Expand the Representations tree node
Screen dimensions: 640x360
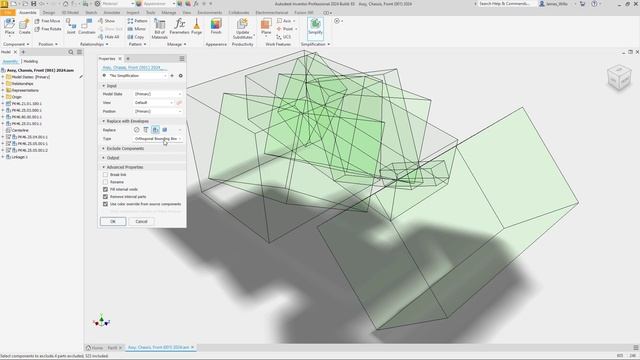pos(3,90)
